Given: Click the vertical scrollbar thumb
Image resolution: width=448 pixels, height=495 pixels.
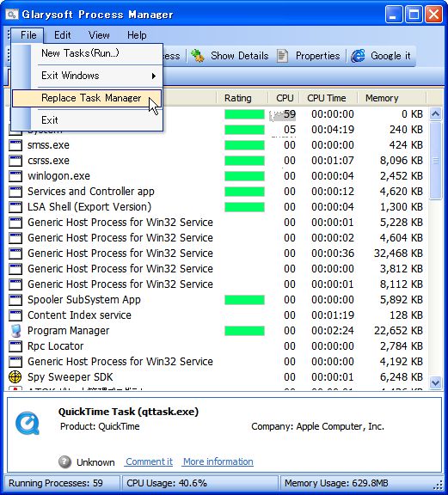Looking at the screenshot, I should (436, 161).
